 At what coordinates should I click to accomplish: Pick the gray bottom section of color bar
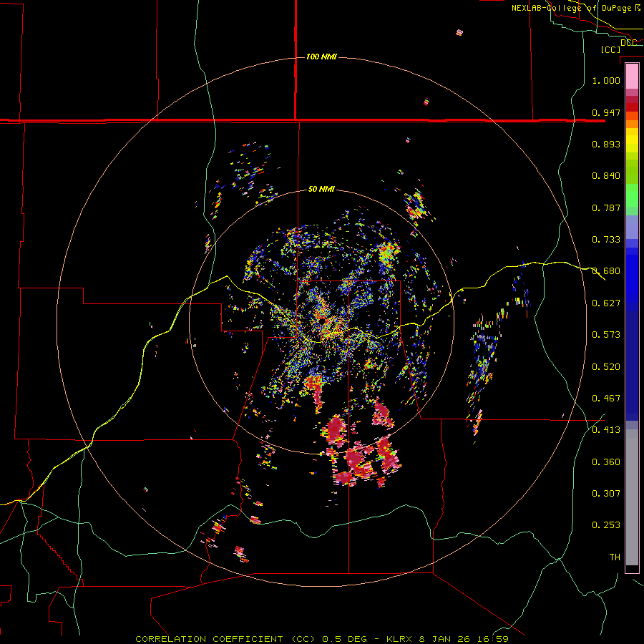click(x=632, y=497)
